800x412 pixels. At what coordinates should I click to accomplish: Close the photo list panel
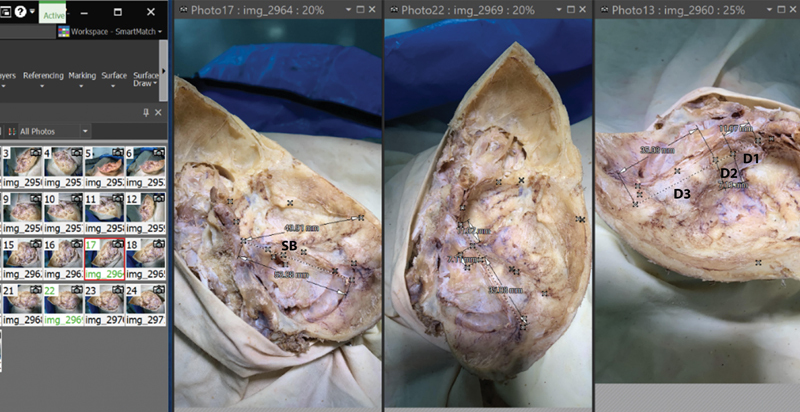click(158, 112)
